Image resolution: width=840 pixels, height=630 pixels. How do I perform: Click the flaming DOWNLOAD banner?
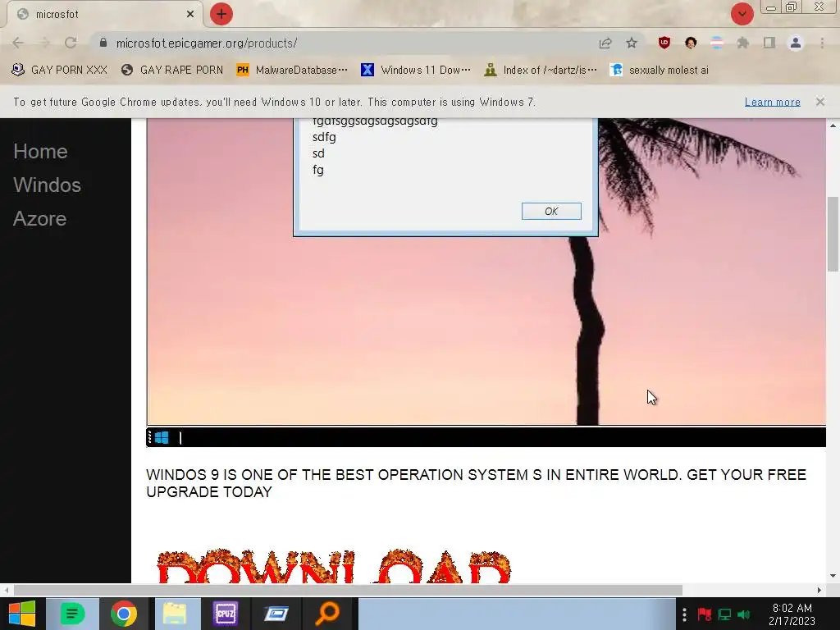[334, 566]
